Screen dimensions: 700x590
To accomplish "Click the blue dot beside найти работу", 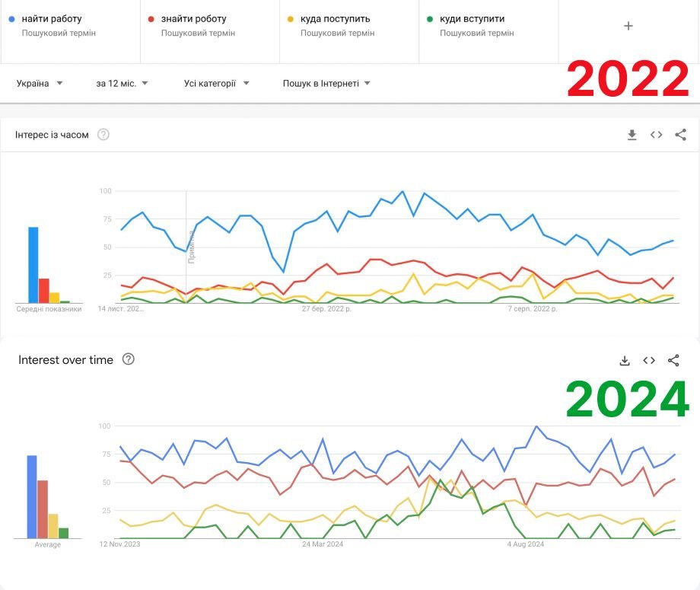I will (x=11, y=18).
